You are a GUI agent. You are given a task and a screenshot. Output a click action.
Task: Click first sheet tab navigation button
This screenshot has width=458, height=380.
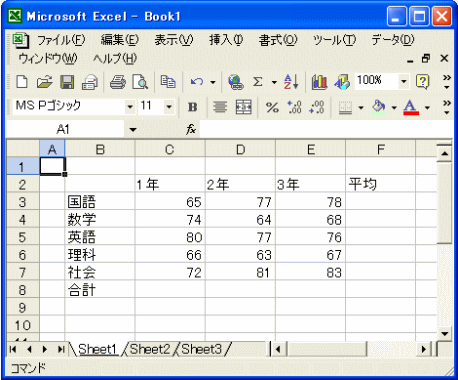click(13, 349)
